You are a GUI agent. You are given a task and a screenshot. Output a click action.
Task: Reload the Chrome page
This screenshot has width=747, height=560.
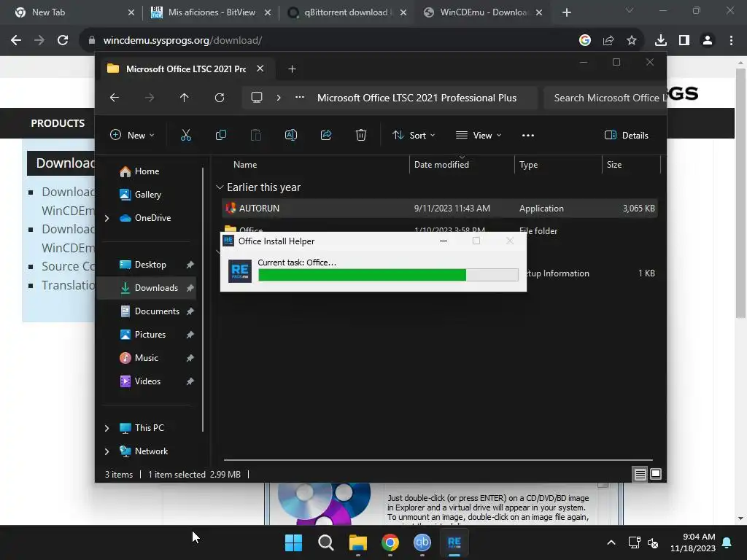pyautogui.click(x=63, y=41)
